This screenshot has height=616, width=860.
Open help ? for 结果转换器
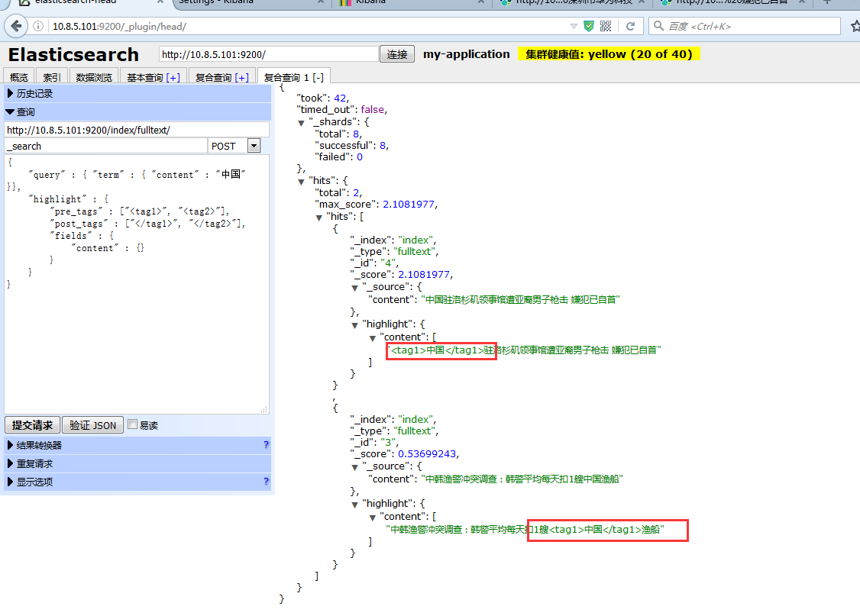pyautogui.click(x=266, y=444)
